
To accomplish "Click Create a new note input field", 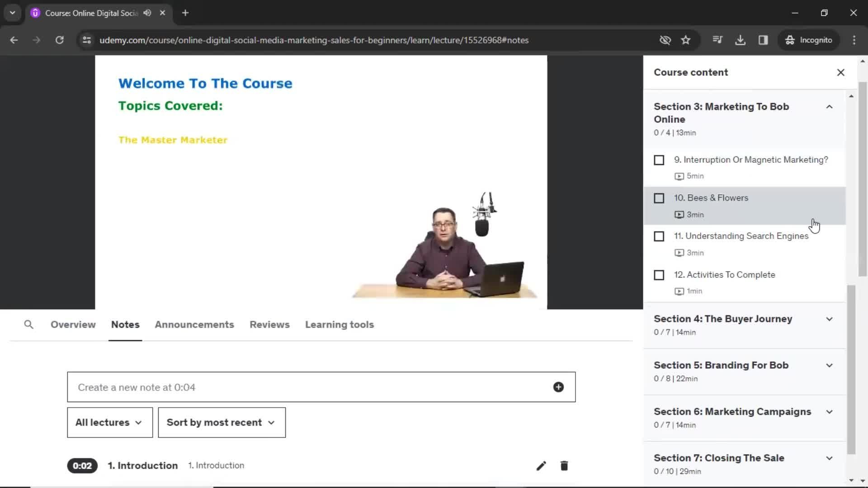I will tap(321, 387).
